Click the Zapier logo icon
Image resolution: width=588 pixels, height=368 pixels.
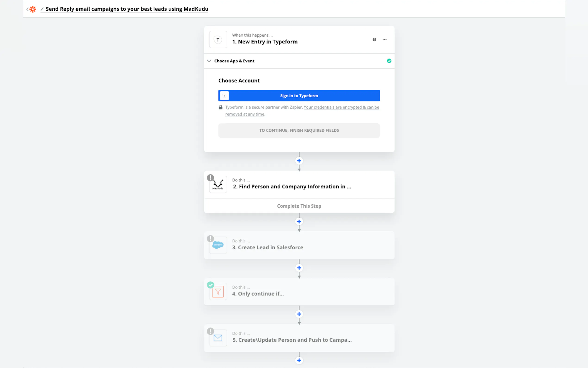(x=33, y=9)
